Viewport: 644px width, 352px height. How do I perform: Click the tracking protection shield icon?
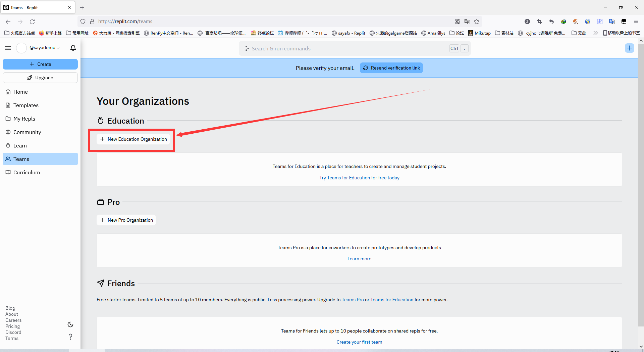click(x=83, y=21)
